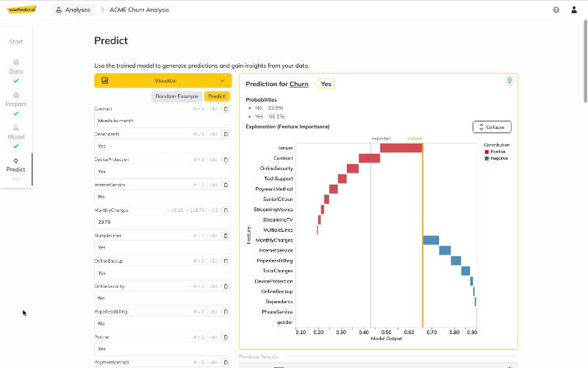Click the clipboard icon next to PaperlessBilling field
This screenshot has height=368, width=588.
coord(226,311)
